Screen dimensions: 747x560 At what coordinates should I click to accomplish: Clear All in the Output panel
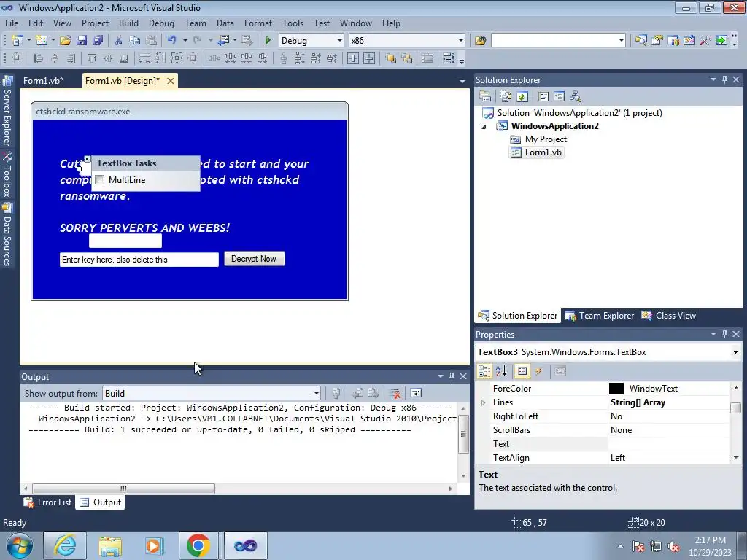(395, 393)
